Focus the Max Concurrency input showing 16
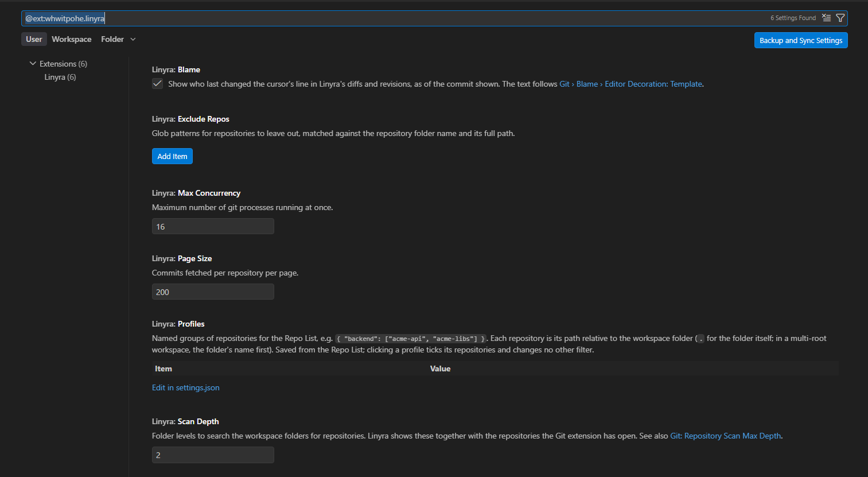The height and width of the screenshot is (477, 868). [213, 226]
